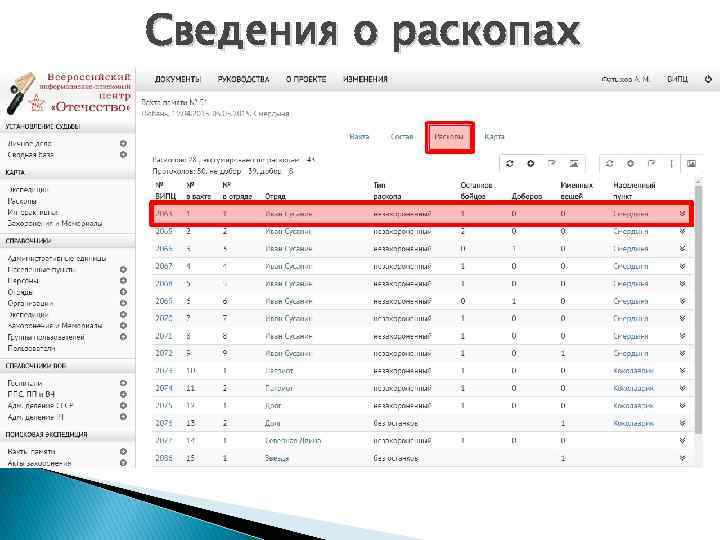This screenshot has height=540, width=720.
Task: Click the Отряд column header
Action: click(276, 196)
